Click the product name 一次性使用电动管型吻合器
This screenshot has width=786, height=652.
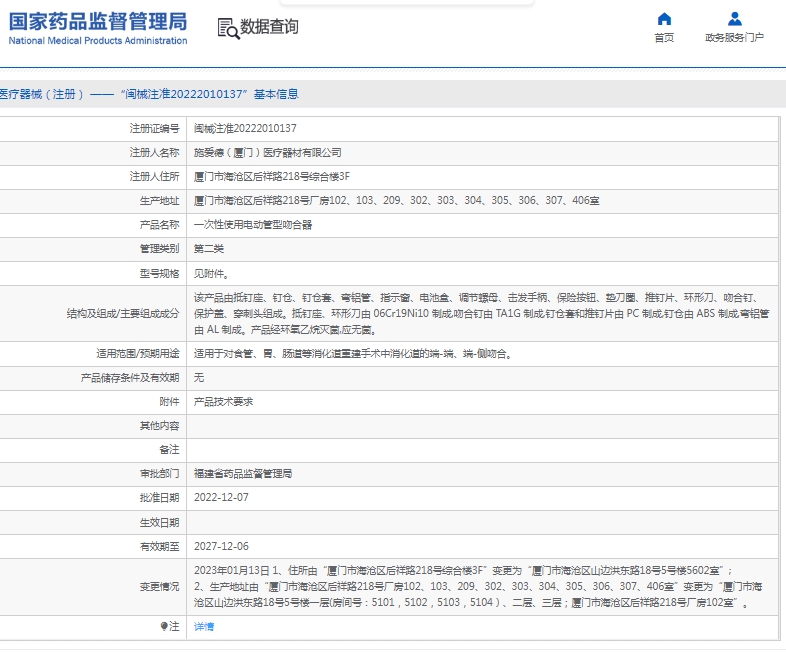(x=253, y=225)
